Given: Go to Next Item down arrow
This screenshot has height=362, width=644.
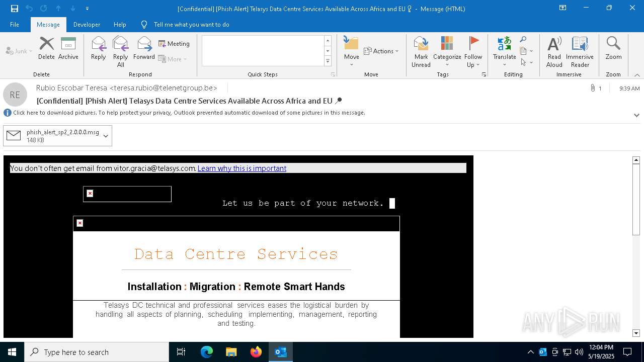Looking at the screenshot, I should 73,9.
